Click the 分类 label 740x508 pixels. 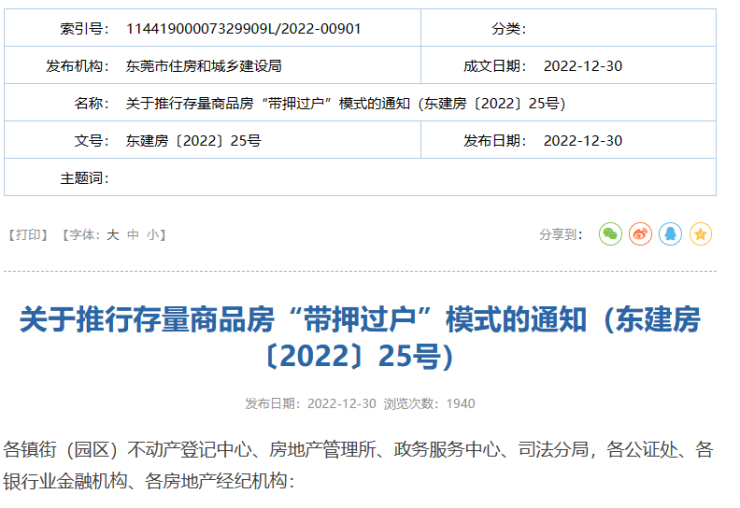508,29
